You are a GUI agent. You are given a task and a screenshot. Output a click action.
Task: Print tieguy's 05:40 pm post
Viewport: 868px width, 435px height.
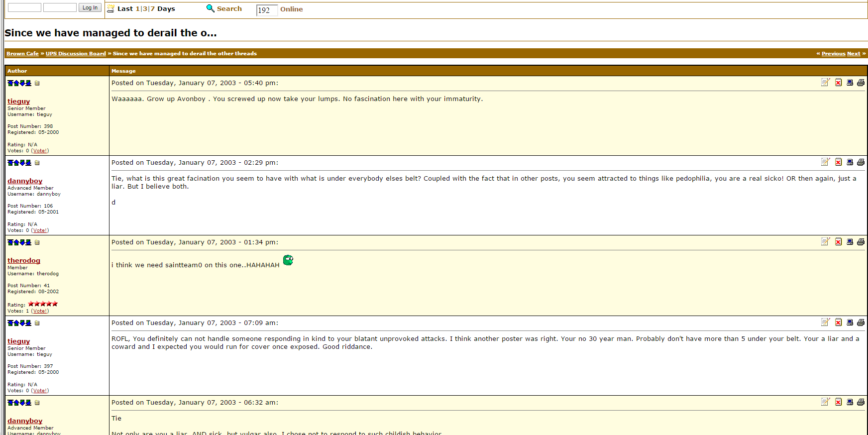(x=861, y=83)
